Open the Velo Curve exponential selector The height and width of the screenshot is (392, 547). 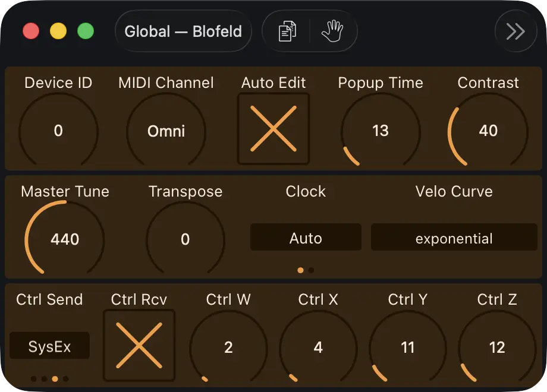tap(454, 238)
